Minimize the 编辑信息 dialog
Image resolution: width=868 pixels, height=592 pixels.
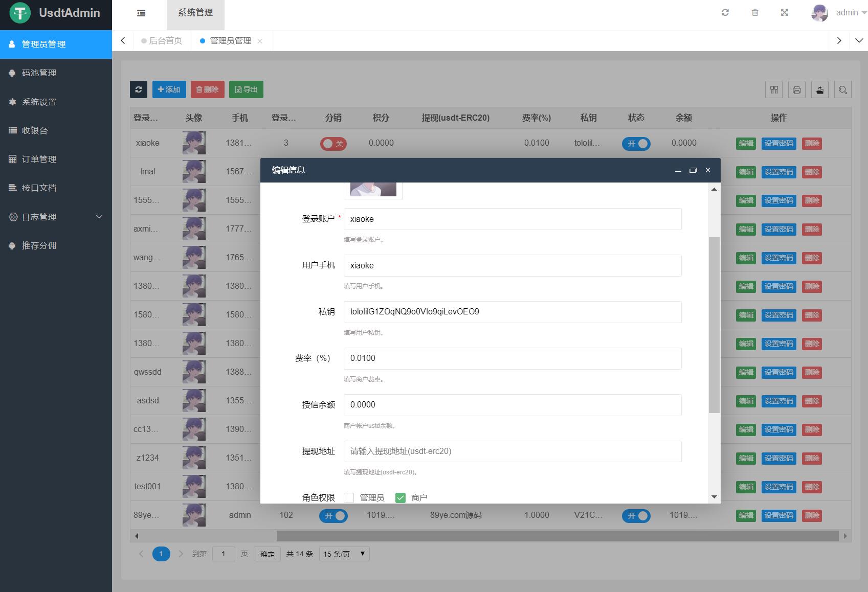pyautogui.click(x=678, y=170)
